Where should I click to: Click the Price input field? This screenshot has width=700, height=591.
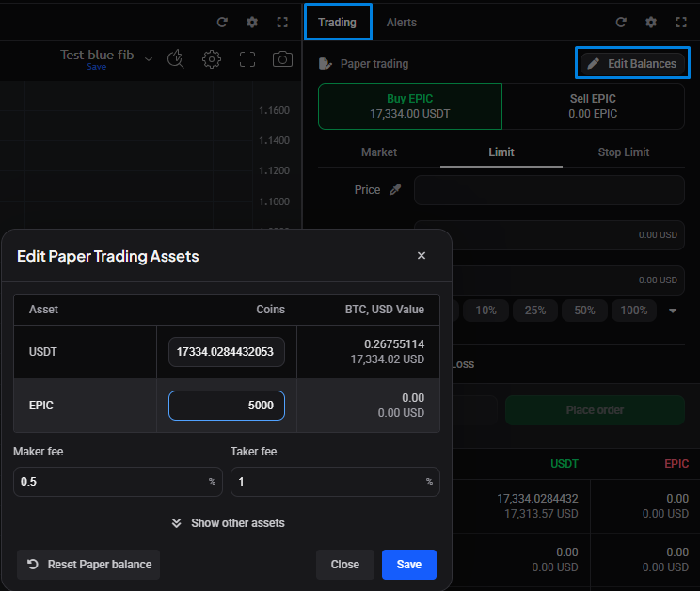coord(549,190)
